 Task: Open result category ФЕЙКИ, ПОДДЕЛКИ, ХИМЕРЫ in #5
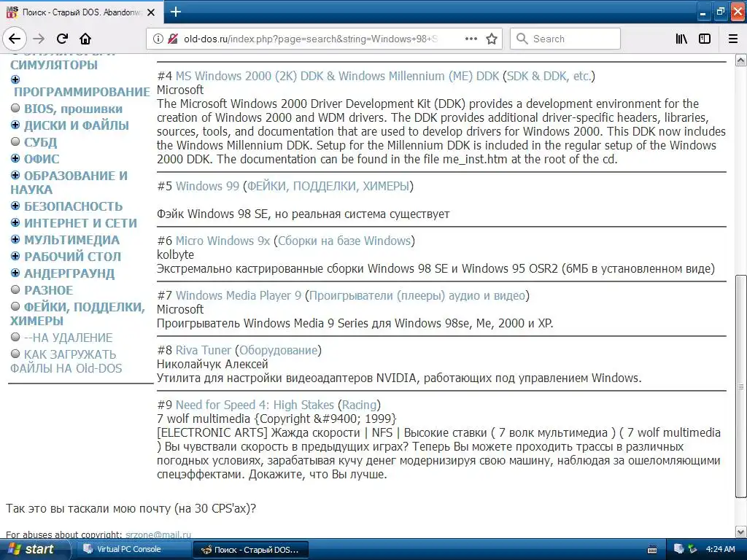328,186
